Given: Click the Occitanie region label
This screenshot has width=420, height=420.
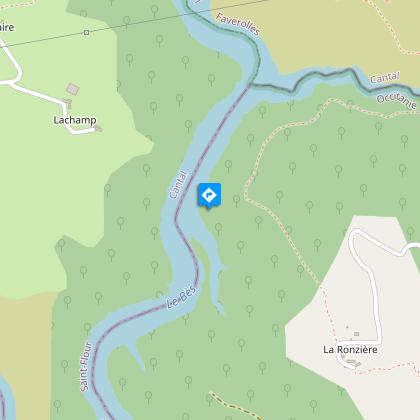Looking at the screenshot, I should 397,101.
